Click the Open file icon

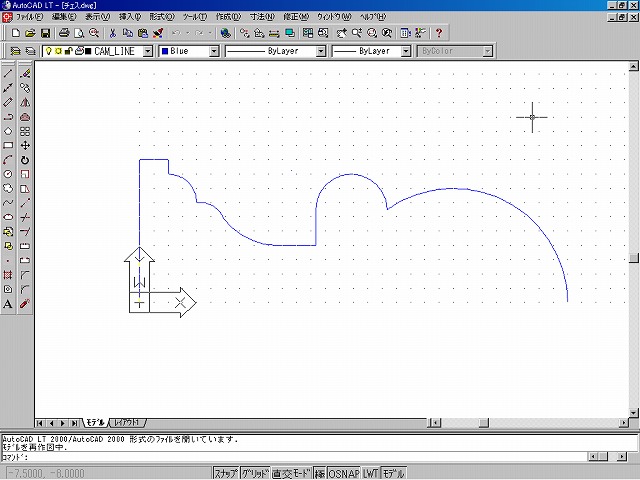(x=30, y=33)
